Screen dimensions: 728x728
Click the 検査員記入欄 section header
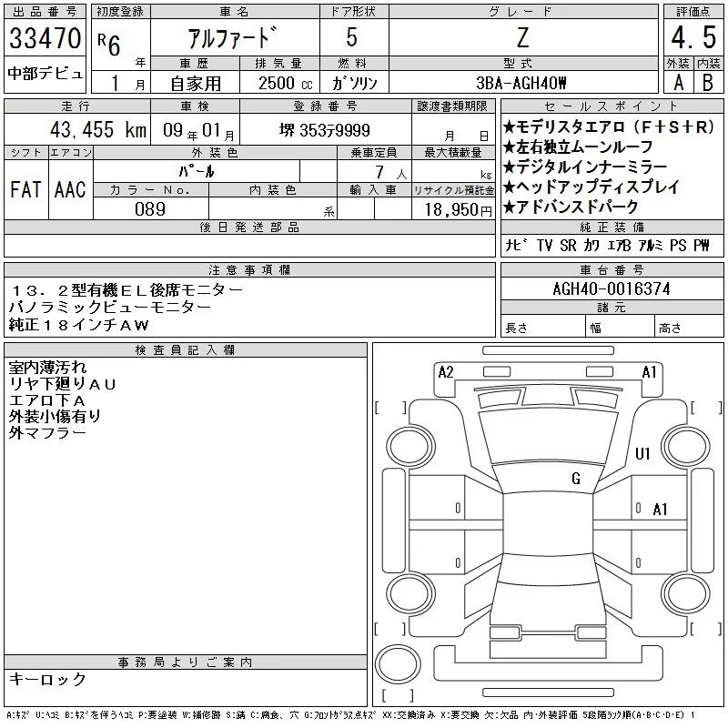pyautogui.click(x=186, y=350)
